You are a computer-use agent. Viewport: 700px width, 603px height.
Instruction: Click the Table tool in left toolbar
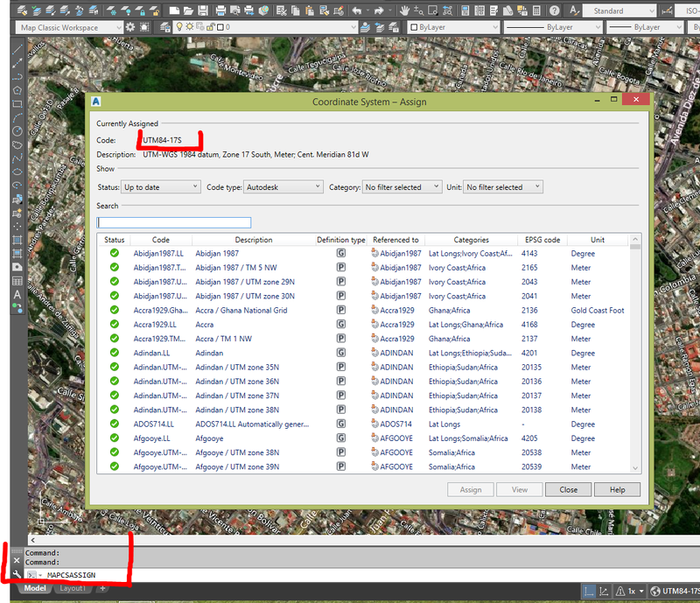click(x=17, y=281)
